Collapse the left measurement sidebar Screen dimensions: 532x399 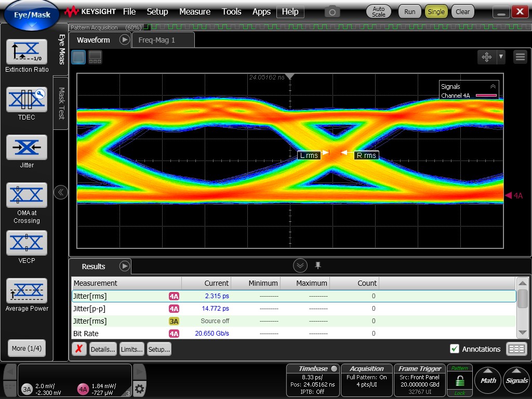pyautogui.click(x=61, y=192)
